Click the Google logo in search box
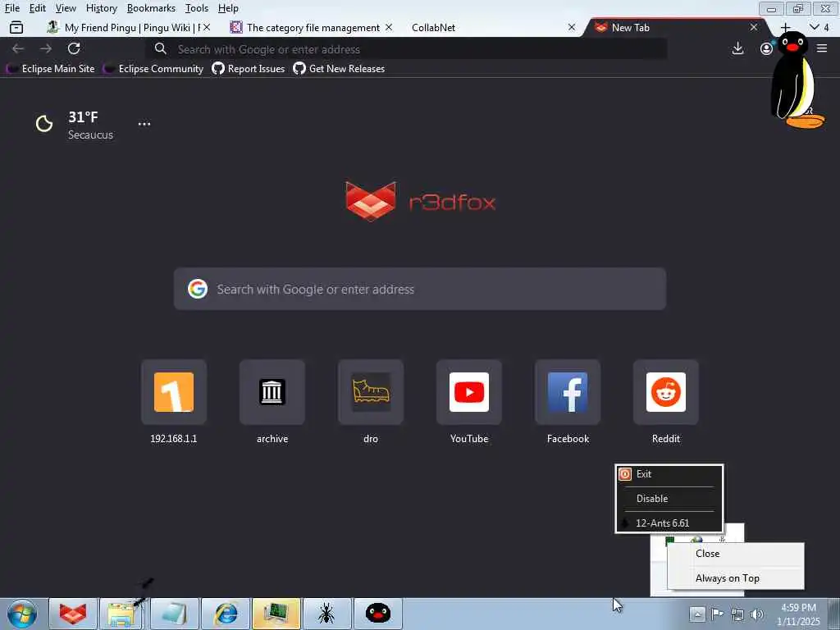The height and width of the screenshot is (630, 840). (198, 290)
